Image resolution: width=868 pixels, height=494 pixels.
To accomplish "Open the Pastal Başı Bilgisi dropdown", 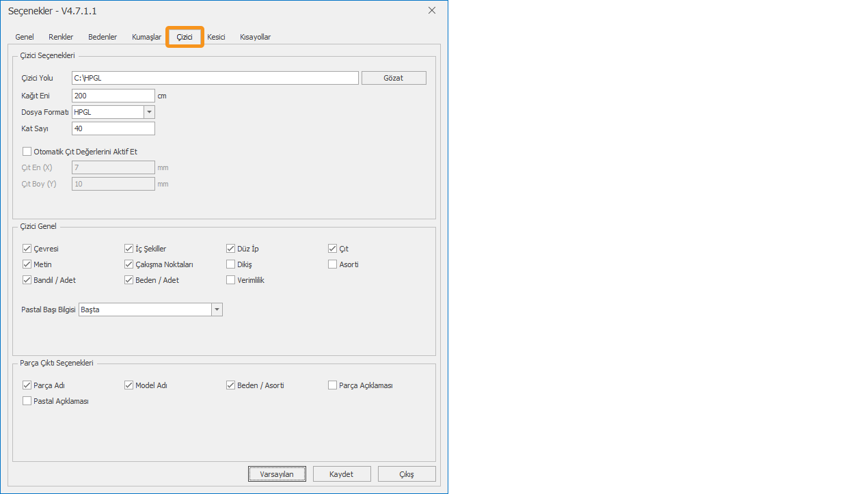I will pos(217,310).
